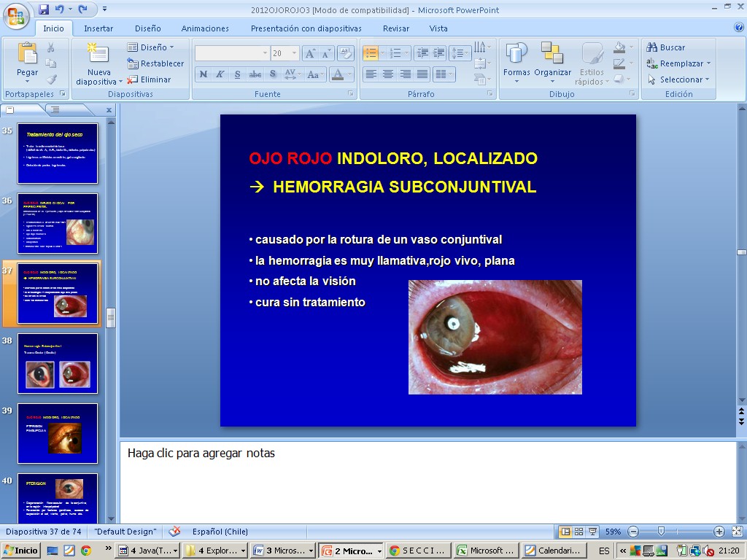Toggle bold (N) formatting
Screen dimensions: 747x560
(204, 74)
